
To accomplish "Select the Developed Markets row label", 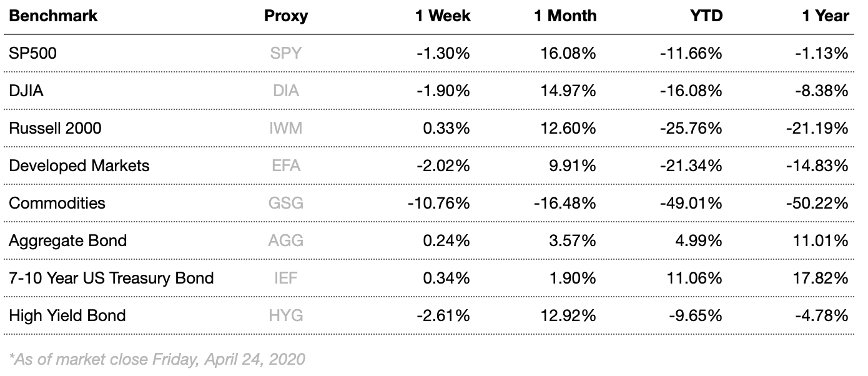I will [79, 166].
